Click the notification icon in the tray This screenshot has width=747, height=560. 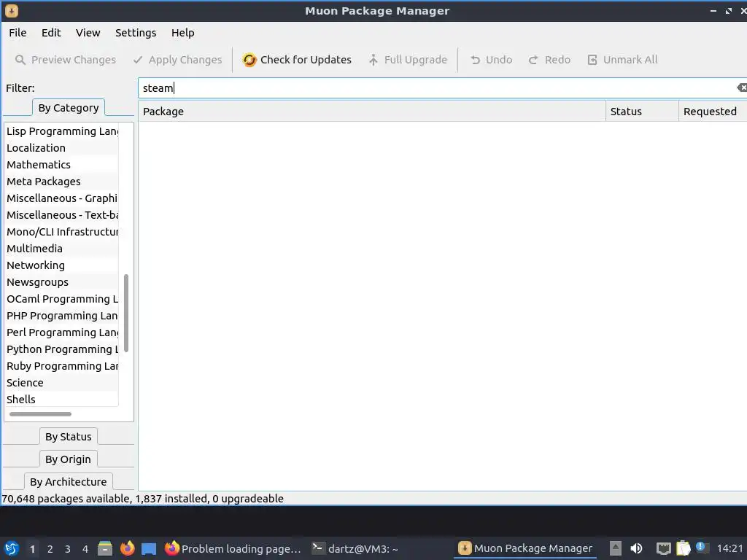point(701,548)
